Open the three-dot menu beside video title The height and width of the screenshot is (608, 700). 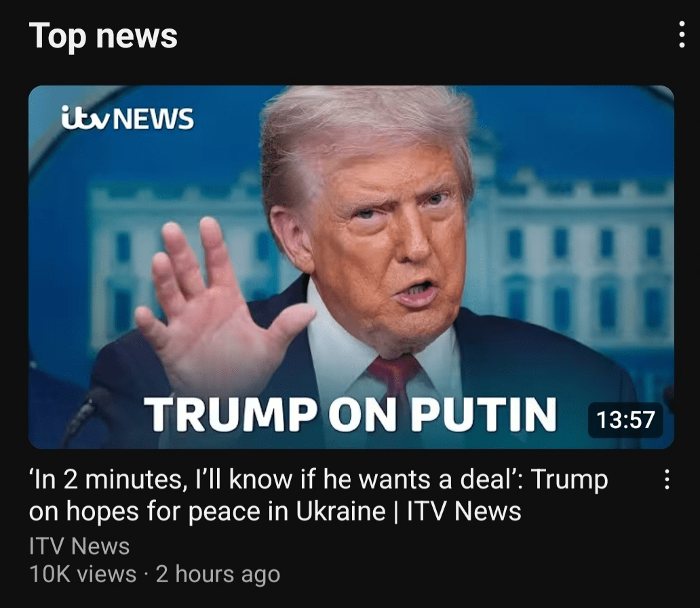667,479
